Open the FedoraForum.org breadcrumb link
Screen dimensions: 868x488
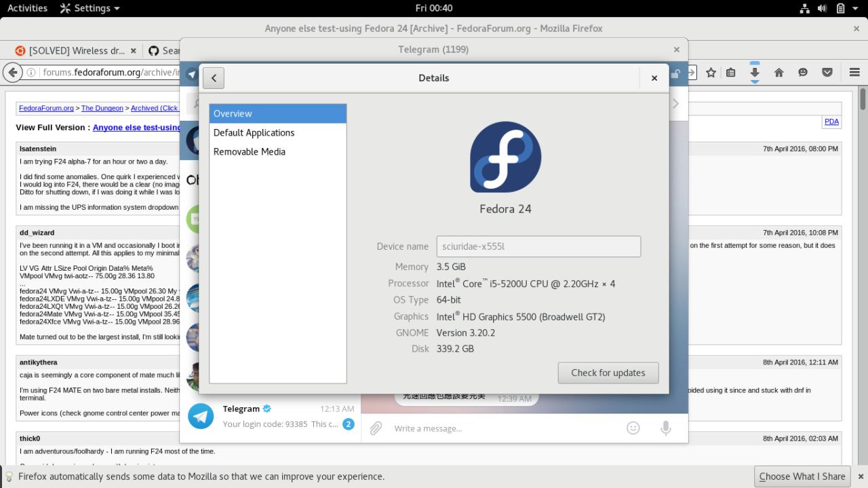[46, 108]
